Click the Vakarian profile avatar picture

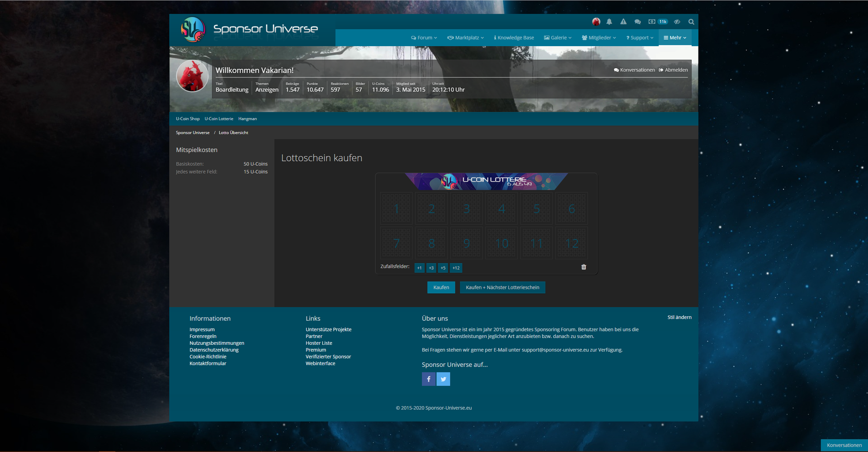tap(192, 76)
